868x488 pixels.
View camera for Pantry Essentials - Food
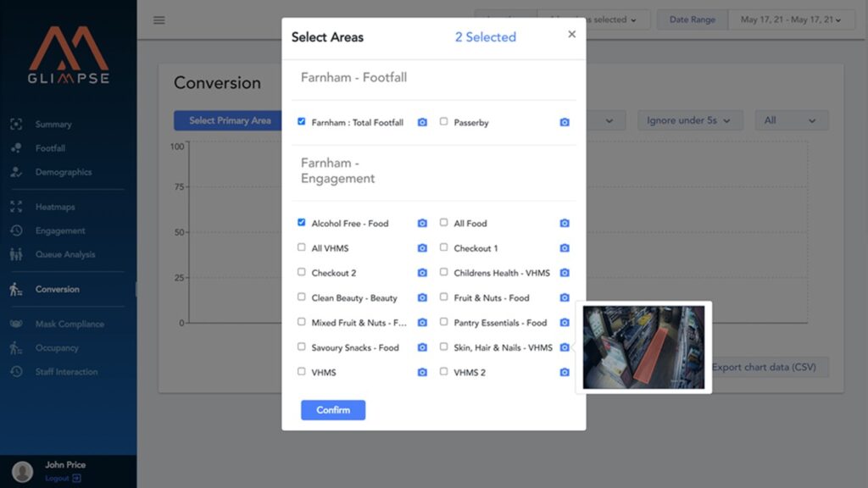tap(565, 323)
